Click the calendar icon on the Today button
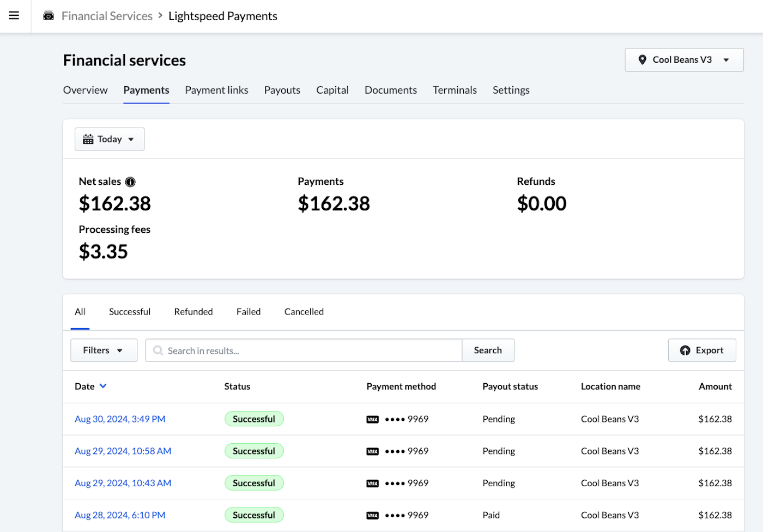The height and width of the screenshot is (532, 763). pyautogui.click(x=89, y=139)
